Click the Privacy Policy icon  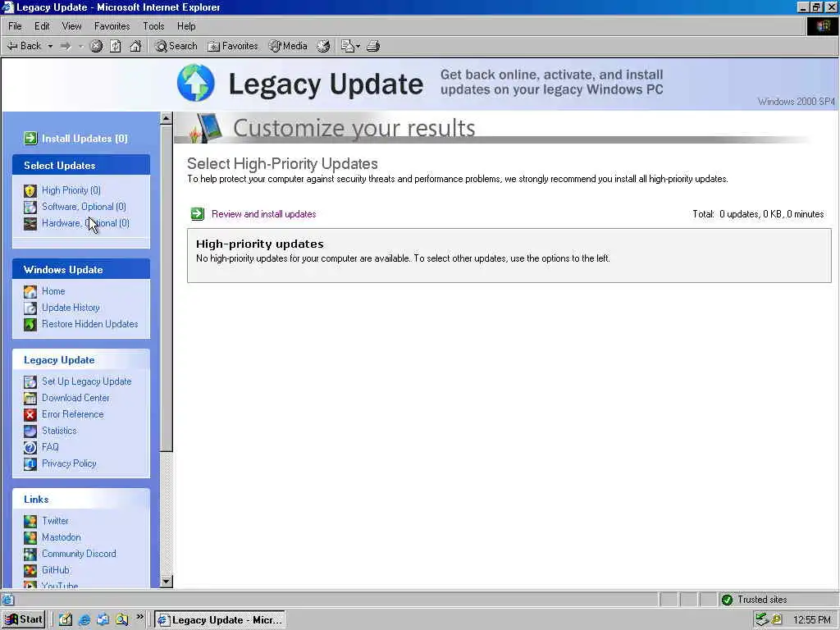point(30,464)
